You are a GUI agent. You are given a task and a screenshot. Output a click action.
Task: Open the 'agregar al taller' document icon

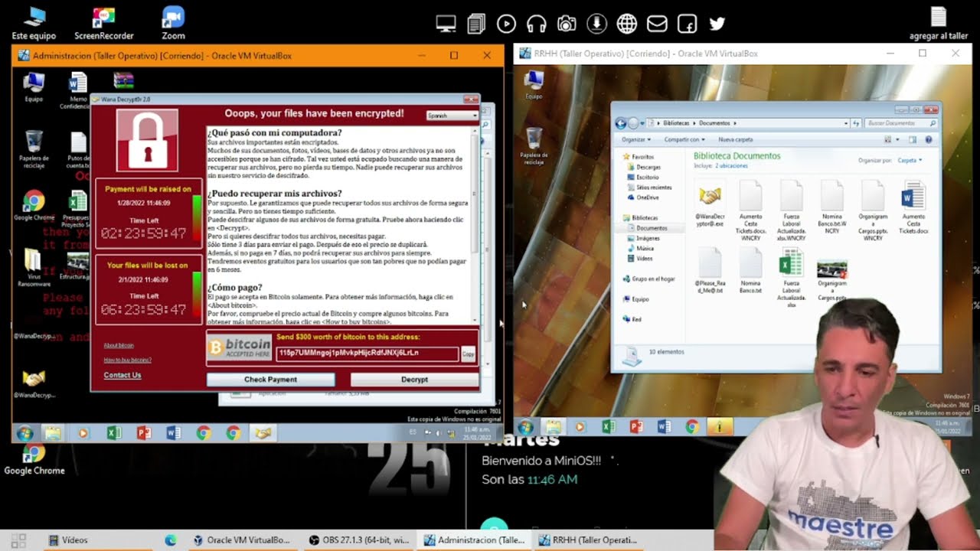[x=939, y=22]
